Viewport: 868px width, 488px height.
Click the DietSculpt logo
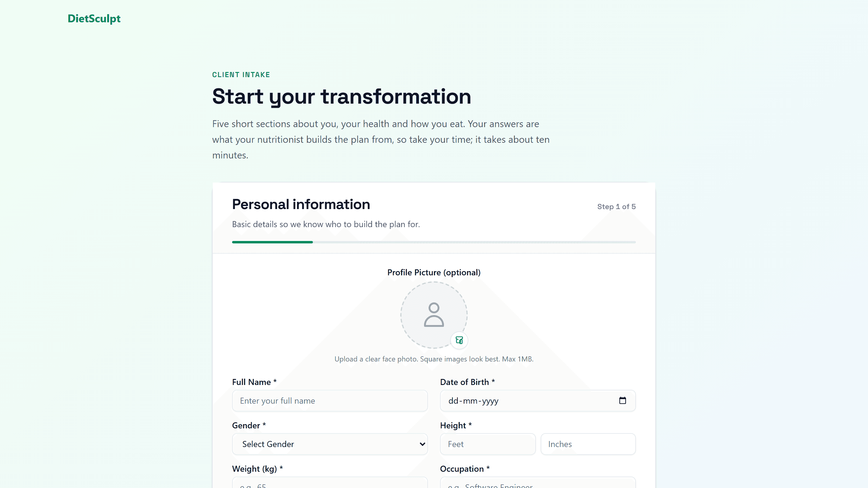point(94,18)
